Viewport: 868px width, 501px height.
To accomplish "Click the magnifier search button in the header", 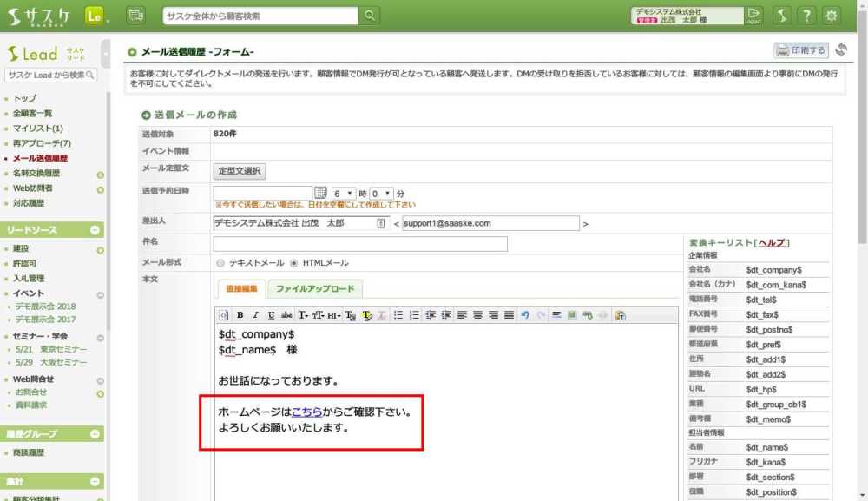I will [370, 16].
